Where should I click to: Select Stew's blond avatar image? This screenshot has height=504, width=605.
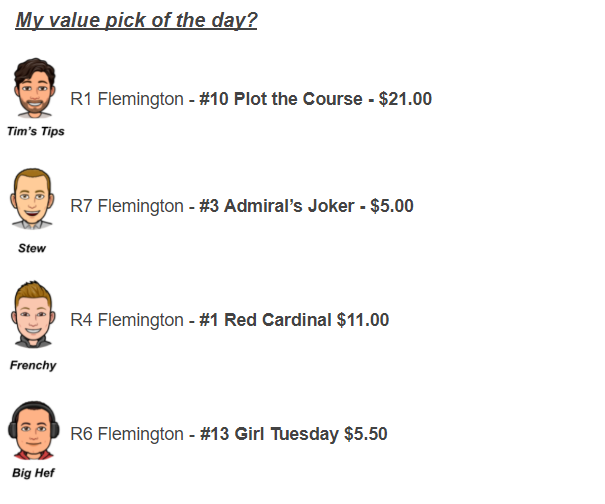32,199
